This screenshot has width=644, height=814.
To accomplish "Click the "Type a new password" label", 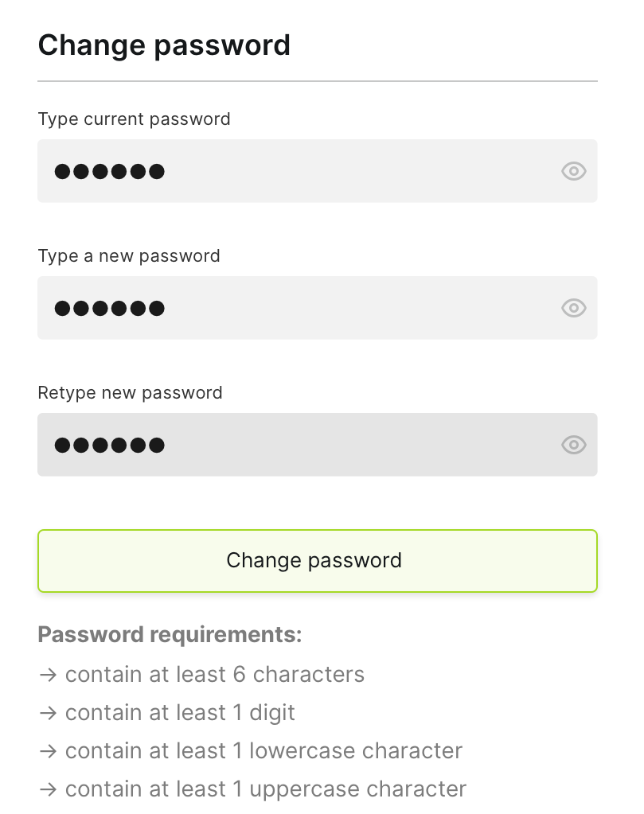I will (x=129, y=256).
